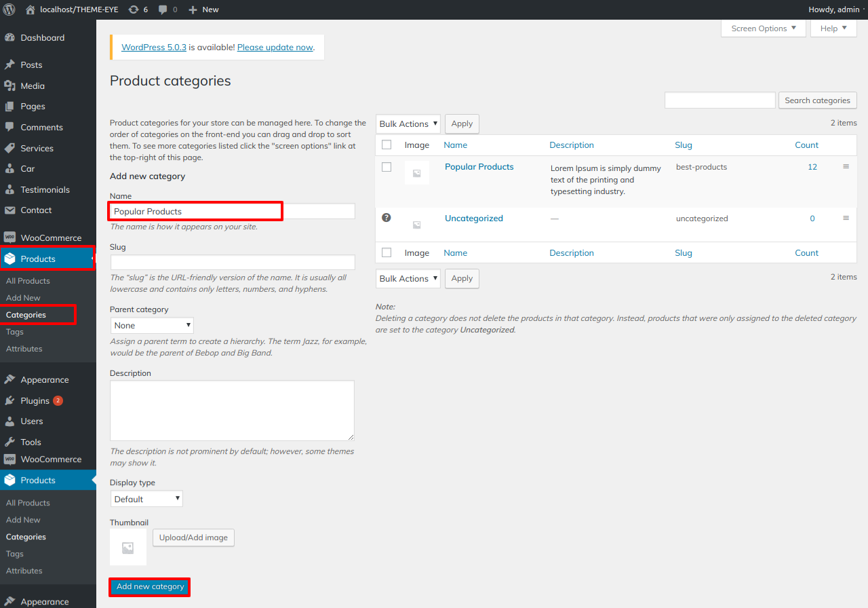
Task: Expand the top Bulk Actions dropdown
Action: 408,124
